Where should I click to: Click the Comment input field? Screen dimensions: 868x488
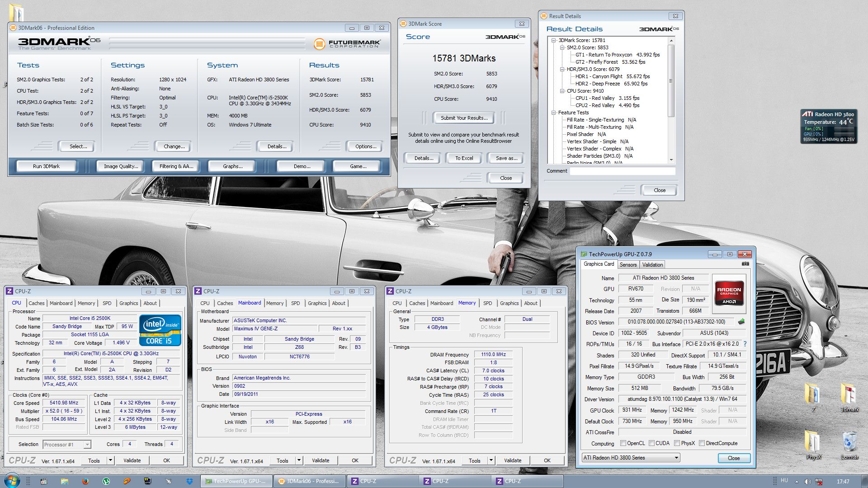click(x=623, y=171)
